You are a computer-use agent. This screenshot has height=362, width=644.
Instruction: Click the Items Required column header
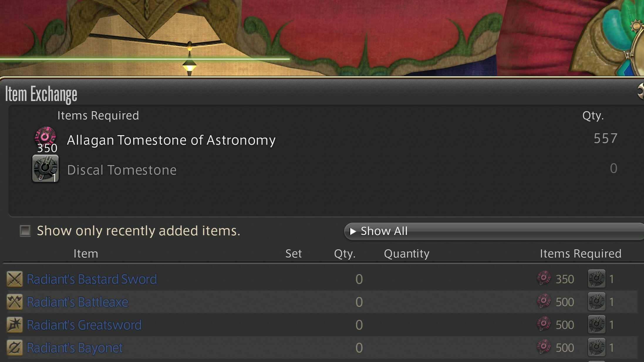(581, 253)
